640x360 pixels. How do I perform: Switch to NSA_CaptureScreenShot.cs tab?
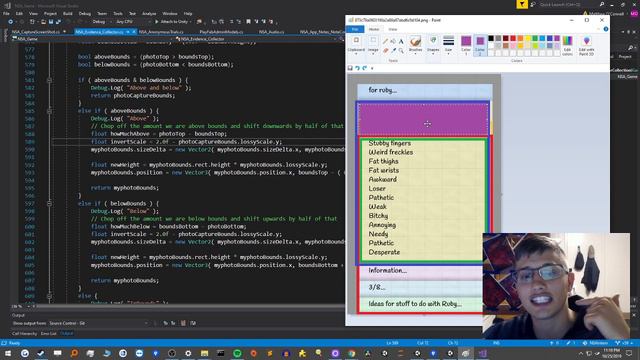36,32
